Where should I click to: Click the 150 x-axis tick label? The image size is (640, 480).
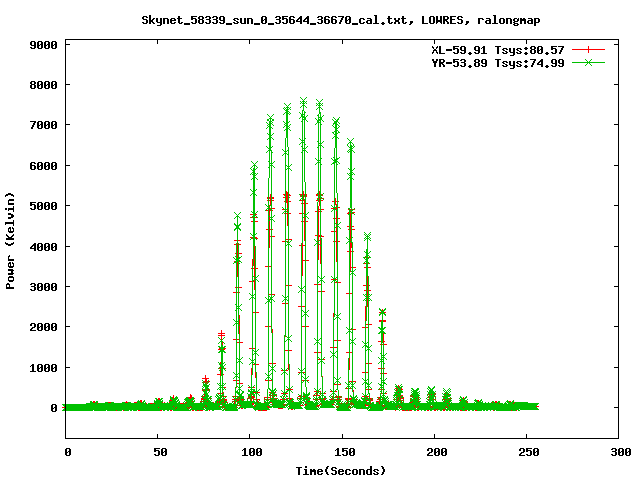[x=344, y=452]
